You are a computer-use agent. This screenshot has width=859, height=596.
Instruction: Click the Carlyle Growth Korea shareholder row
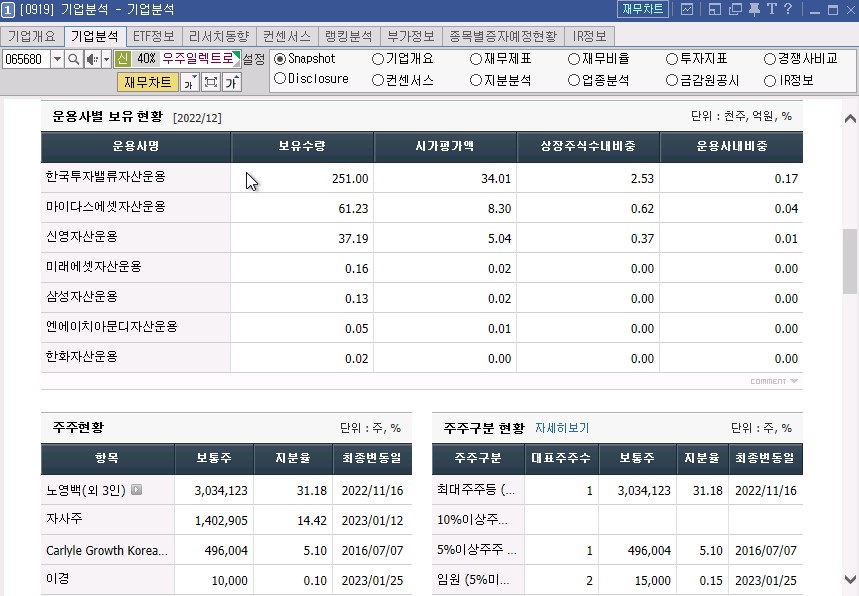pyautogui.click(x=226, y=551)
